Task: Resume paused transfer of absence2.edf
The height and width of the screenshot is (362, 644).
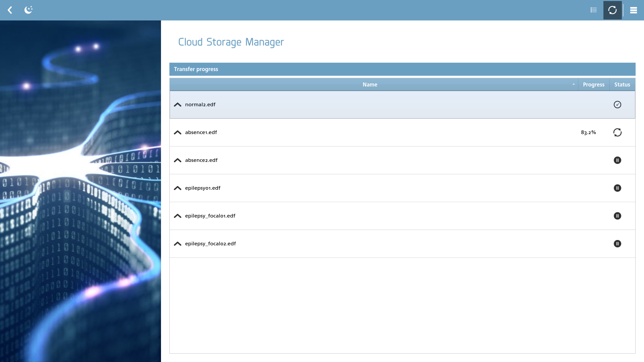Action: point(618,160)
